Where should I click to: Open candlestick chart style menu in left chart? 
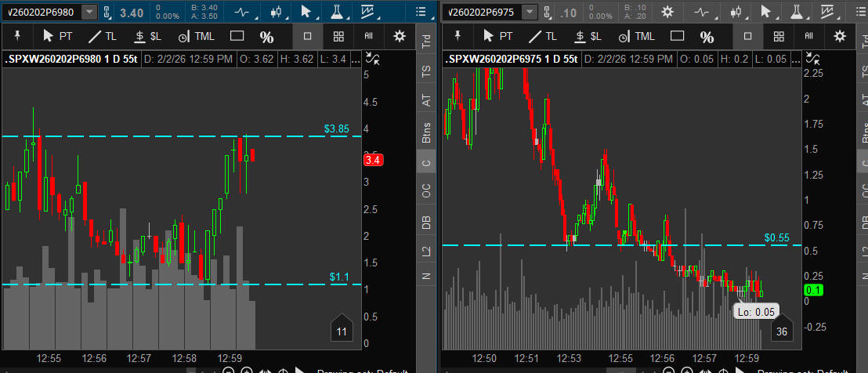[x=275, y=13]
